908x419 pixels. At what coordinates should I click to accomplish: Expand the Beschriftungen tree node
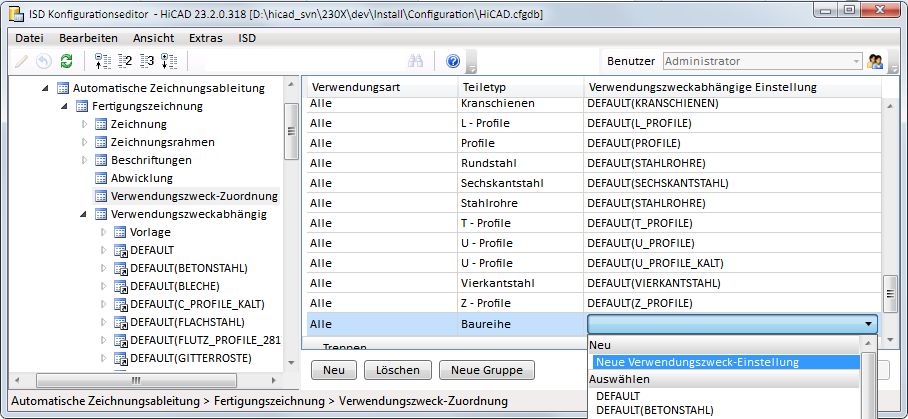tap(85, 160)
